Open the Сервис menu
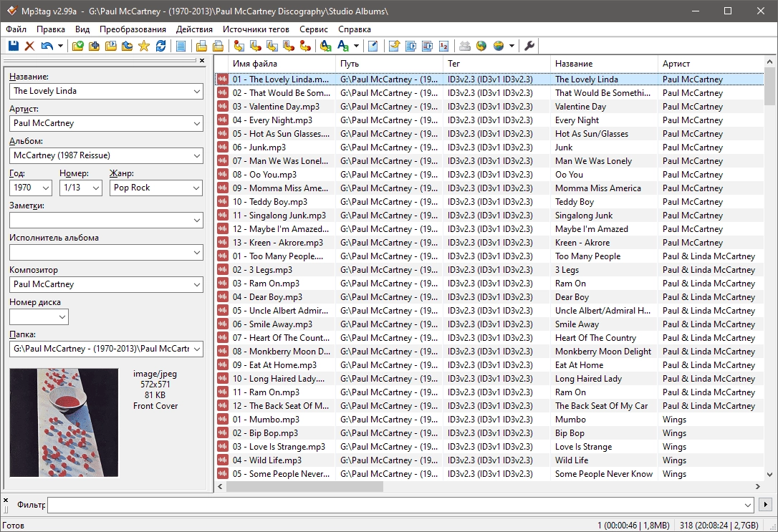 click(x=314, y=29)
